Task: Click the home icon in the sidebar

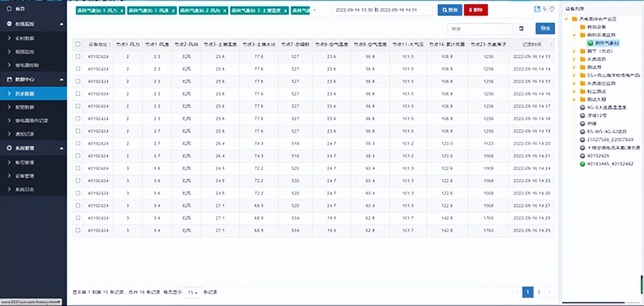Action: [x=9, y=9]
